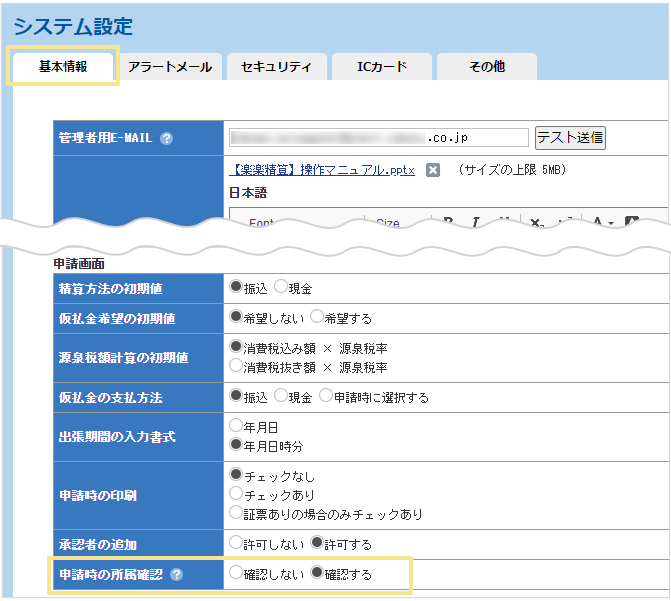Choose 年月日 for 出張期間の入力書式

click(237, 425)
